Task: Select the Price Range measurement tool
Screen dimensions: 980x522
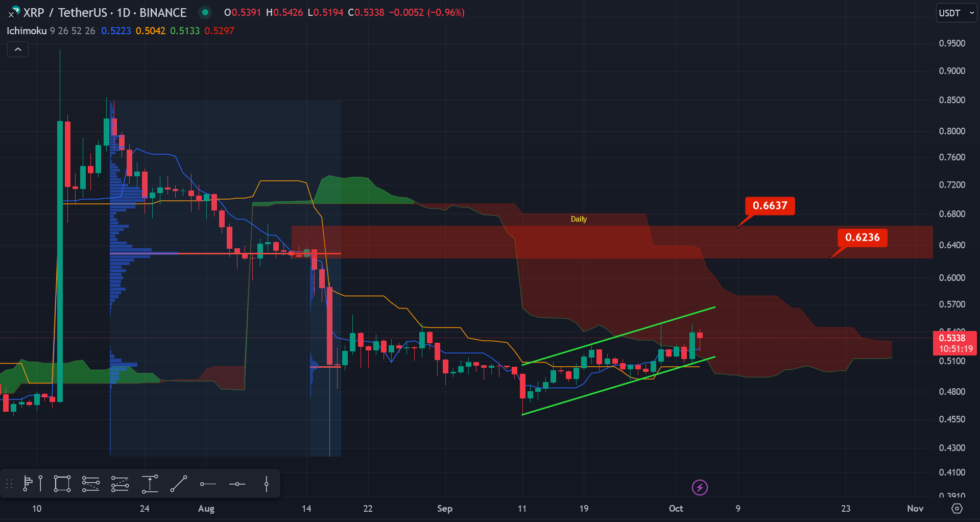Action: point(150,484)
